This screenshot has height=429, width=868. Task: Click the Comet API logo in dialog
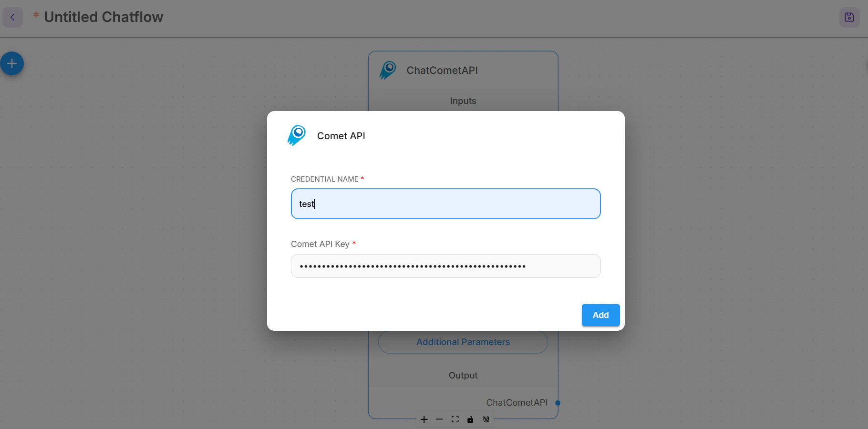point(297,135)
